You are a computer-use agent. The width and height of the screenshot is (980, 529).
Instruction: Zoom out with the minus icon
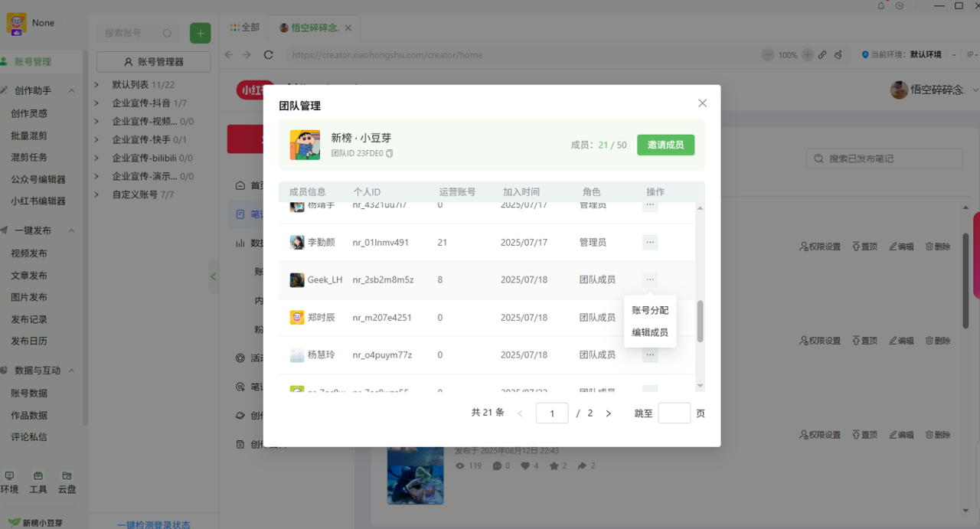pyautogui.click(x=768, y=55)
